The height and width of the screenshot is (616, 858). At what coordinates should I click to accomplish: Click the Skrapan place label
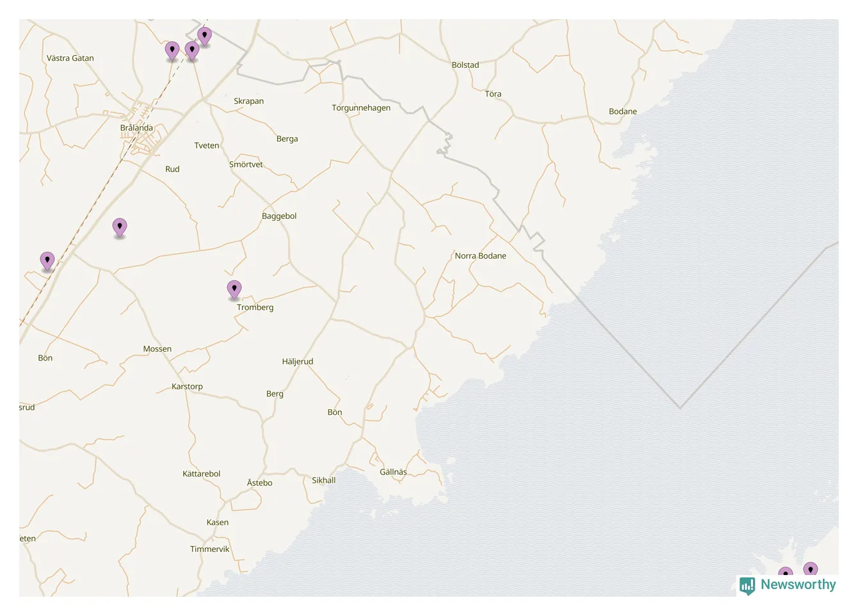coord(248,101)
